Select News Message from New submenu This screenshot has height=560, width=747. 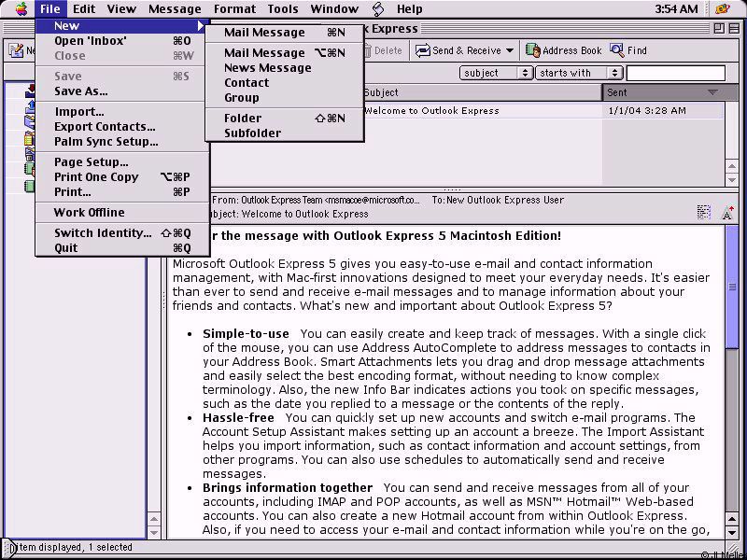click(285, 68)
